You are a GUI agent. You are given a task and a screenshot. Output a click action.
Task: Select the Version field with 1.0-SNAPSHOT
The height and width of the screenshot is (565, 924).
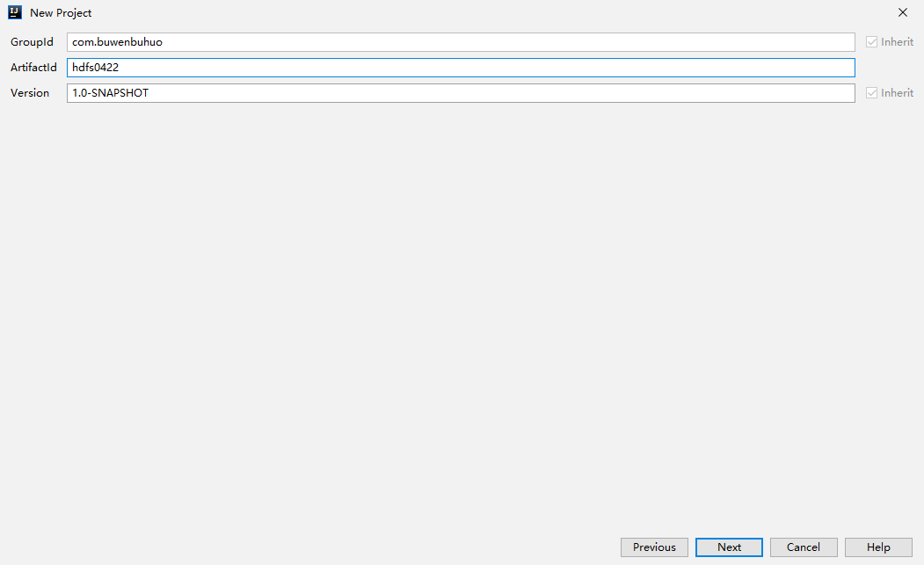click(x=461, y=93)
